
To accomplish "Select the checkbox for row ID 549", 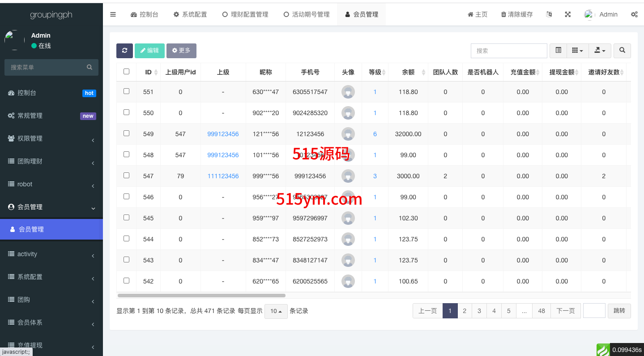I will pos(126,133).
